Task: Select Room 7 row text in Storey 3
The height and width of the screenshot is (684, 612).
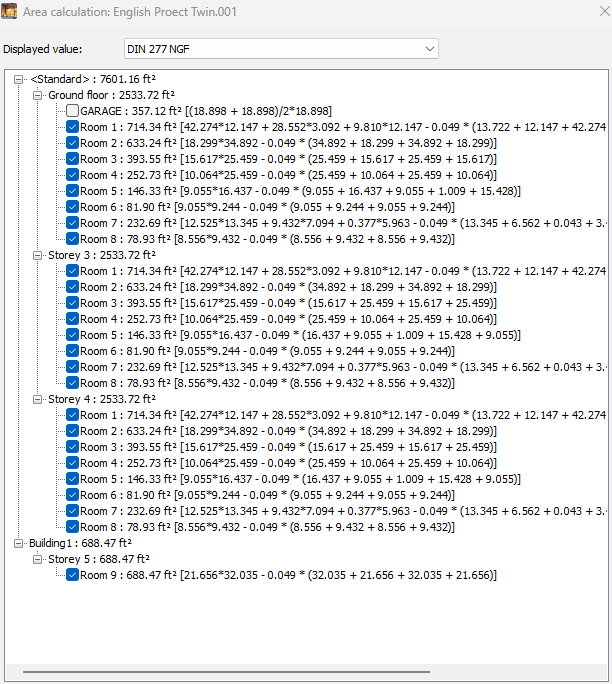Action: [300, 367]
